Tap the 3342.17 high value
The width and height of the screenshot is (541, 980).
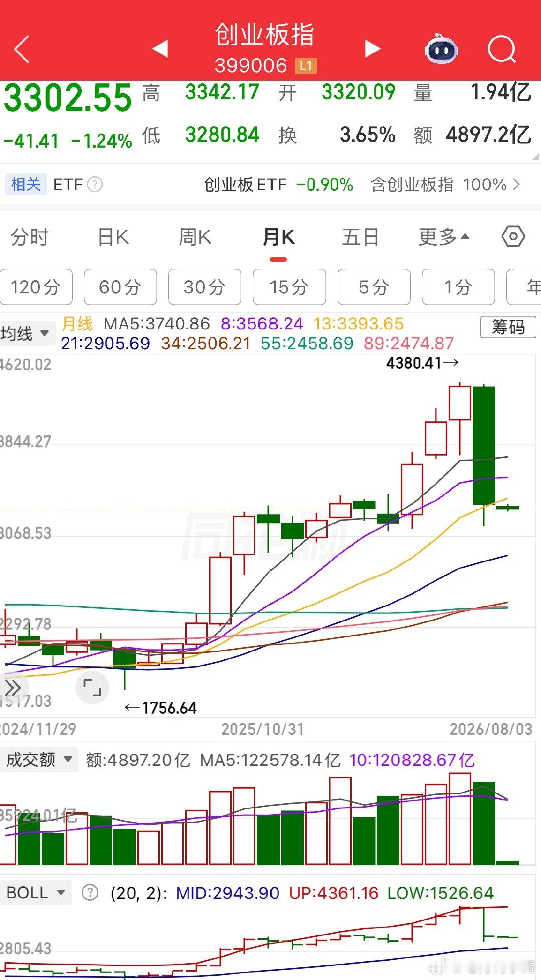tap(222, 92)
